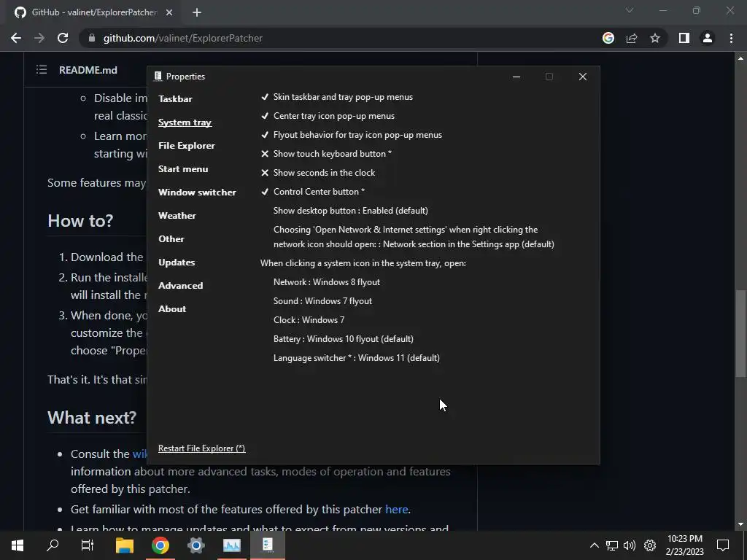747x560 pixels.
Task: Click the scrollbar down arrow
Action: click(x=740, y=525)
